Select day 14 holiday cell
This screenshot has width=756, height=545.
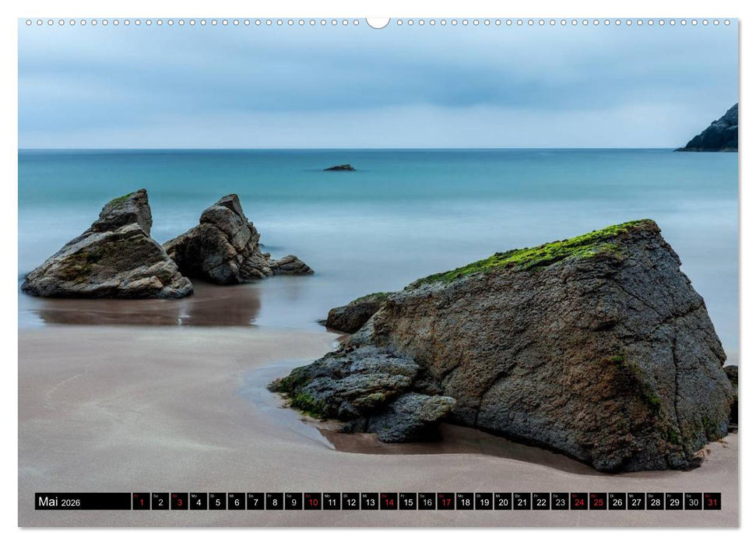point(389,502)
